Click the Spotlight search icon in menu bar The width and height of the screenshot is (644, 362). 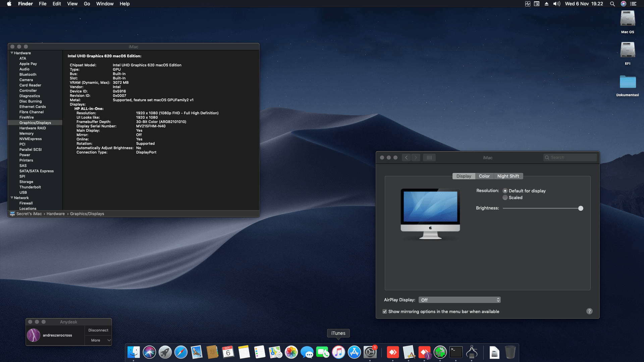[612, 4]
